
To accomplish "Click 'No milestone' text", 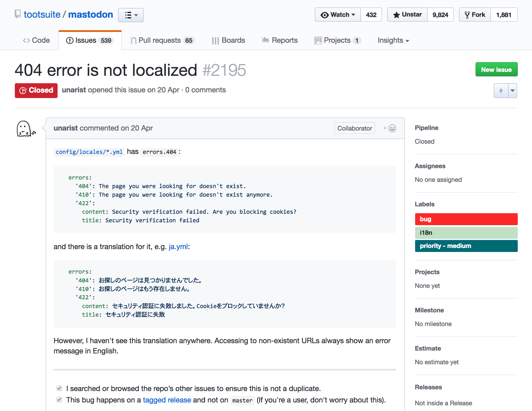I will pos(433,324).
